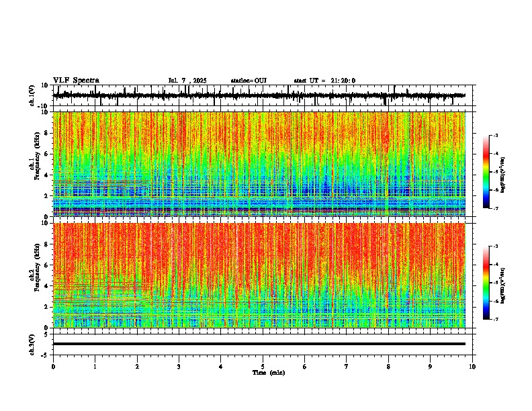Viewport: 532px width, 411px height.
Task: Click the ch.2 spectrogram color scale bar
Action: [x=486, y=283]
